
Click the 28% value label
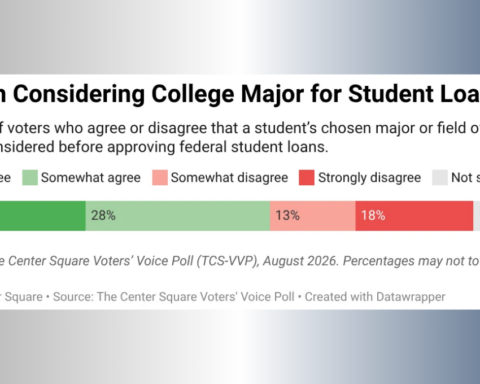103,216
